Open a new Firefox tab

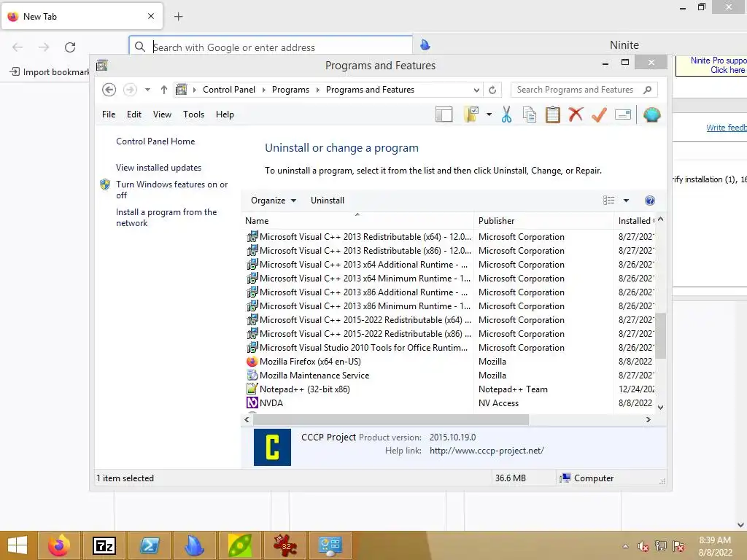[x=178, y=17]
